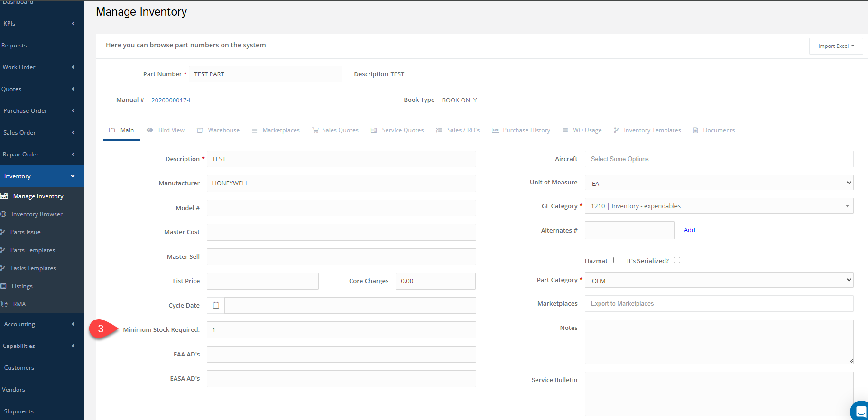Switch to the Warehouse tab
The width and height of the screenshot is (868, 420).
coord(223,130)
